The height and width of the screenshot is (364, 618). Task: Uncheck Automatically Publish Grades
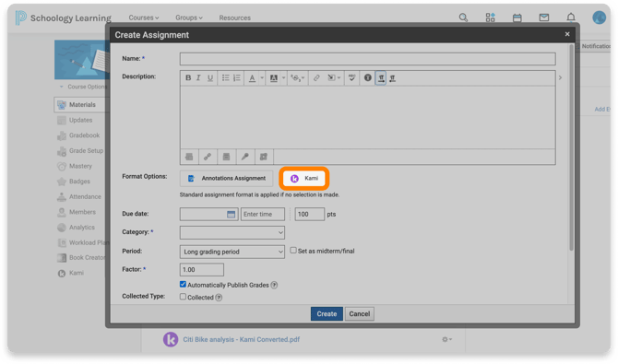click(183, 284)
